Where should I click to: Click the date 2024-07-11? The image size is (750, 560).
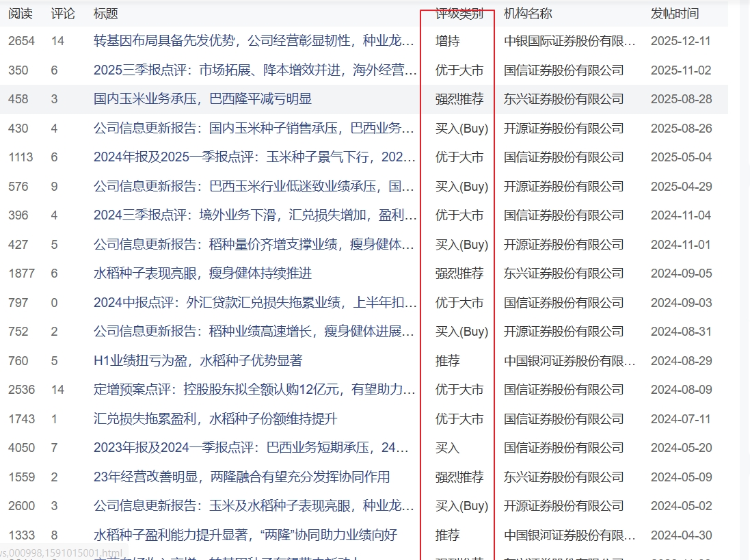tap(681, 419)
